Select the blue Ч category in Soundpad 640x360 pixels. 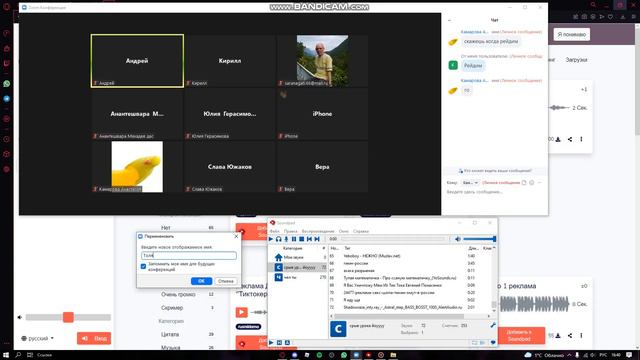[x=299, y=277]
